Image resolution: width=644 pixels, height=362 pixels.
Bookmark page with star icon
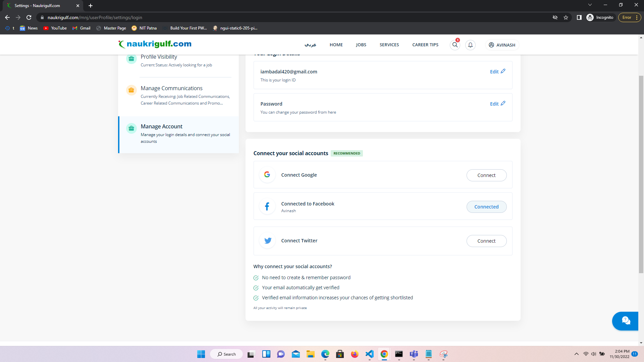566,17
